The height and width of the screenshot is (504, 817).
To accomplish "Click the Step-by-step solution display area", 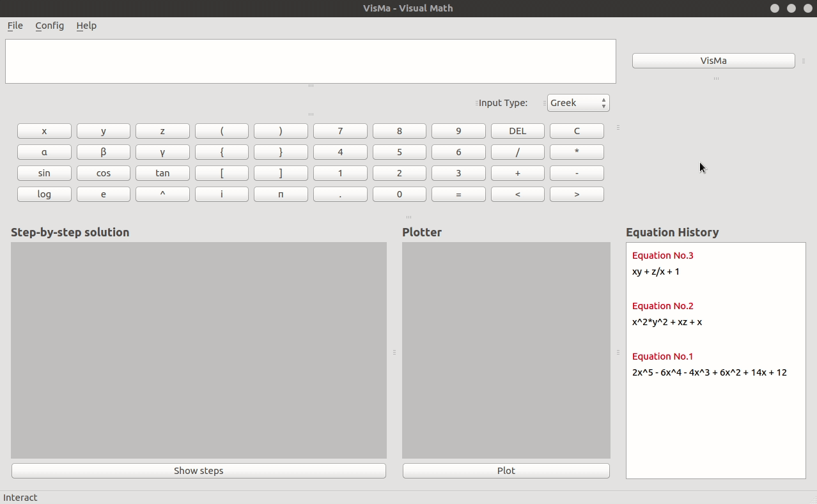I will coord(199,350).
